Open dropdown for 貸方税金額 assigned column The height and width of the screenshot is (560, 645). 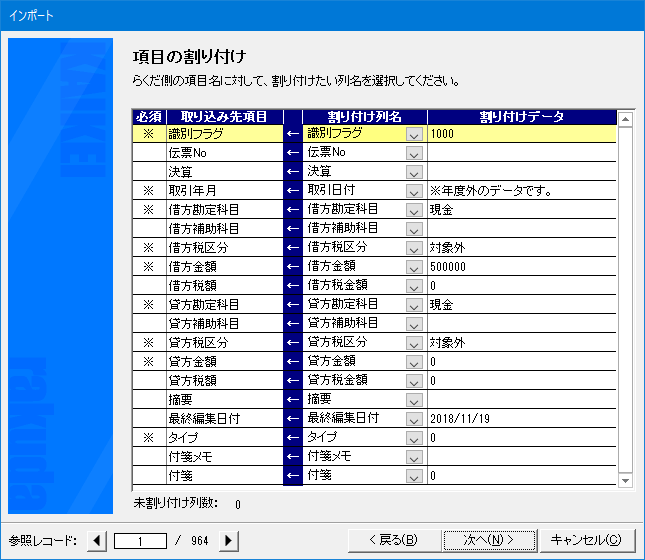(x=414, y=380)
